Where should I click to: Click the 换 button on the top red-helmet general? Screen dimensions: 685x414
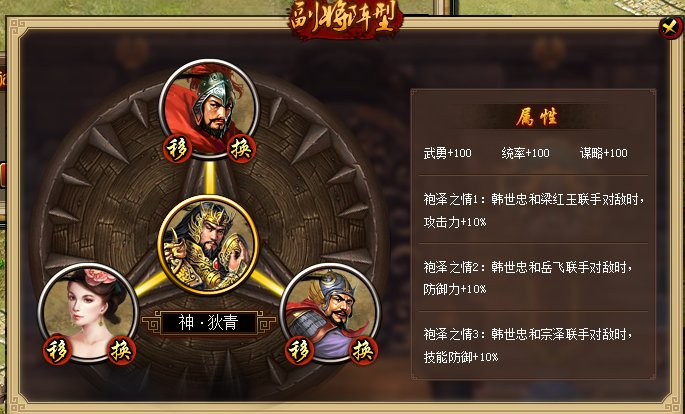coord(241,149)
